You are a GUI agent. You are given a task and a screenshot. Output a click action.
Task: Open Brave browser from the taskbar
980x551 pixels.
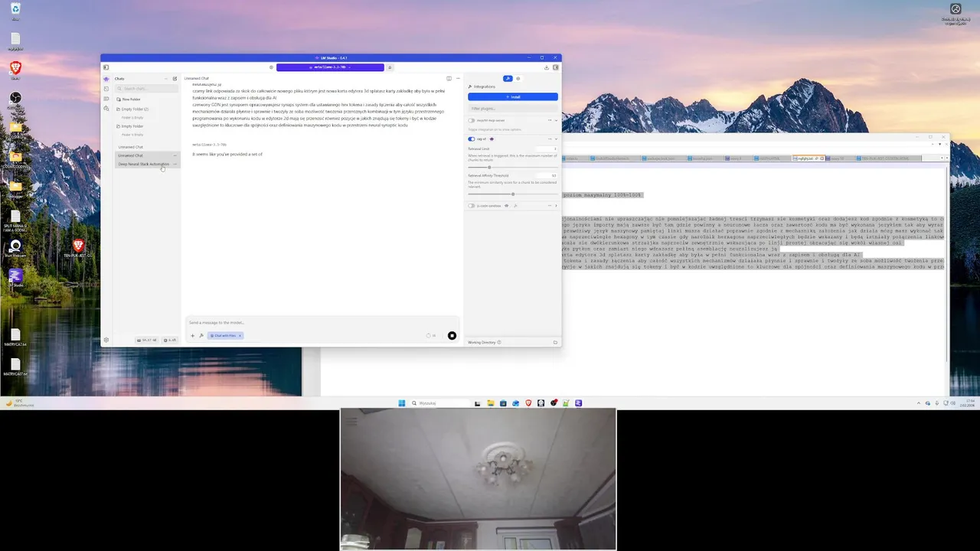[x=528, y=403]
